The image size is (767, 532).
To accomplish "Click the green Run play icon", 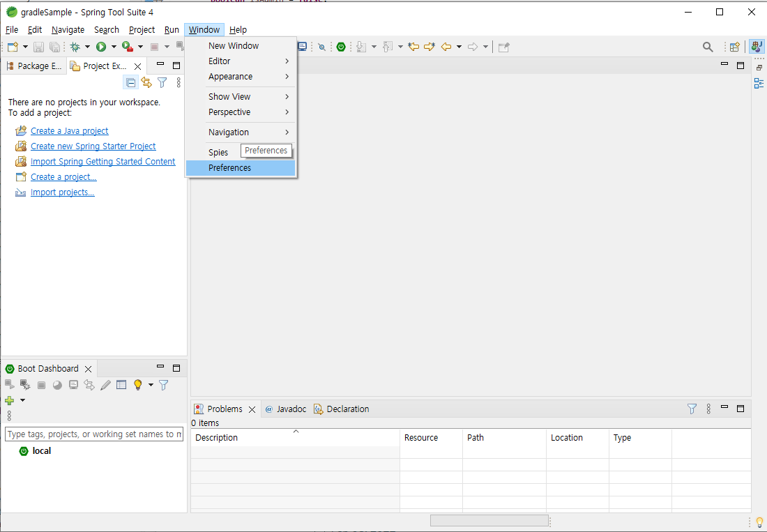I will [x=101, y=47].
